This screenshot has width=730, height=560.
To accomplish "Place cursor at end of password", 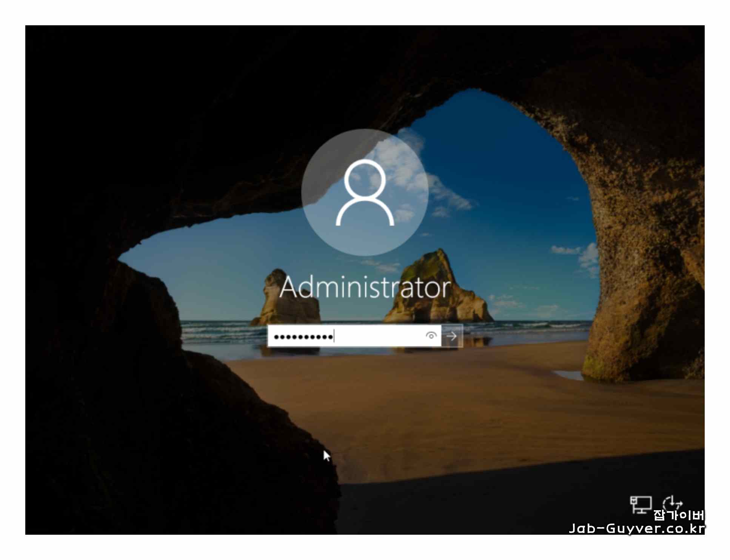I will tap(334, 336).
